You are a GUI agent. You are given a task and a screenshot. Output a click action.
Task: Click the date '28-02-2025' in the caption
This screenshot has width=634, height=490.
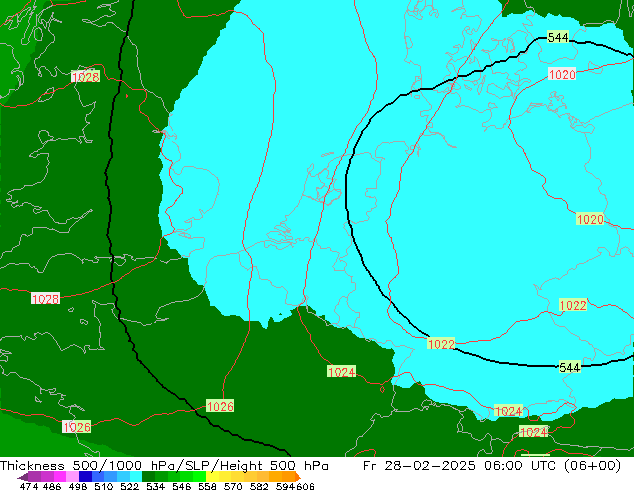point(429,466)
